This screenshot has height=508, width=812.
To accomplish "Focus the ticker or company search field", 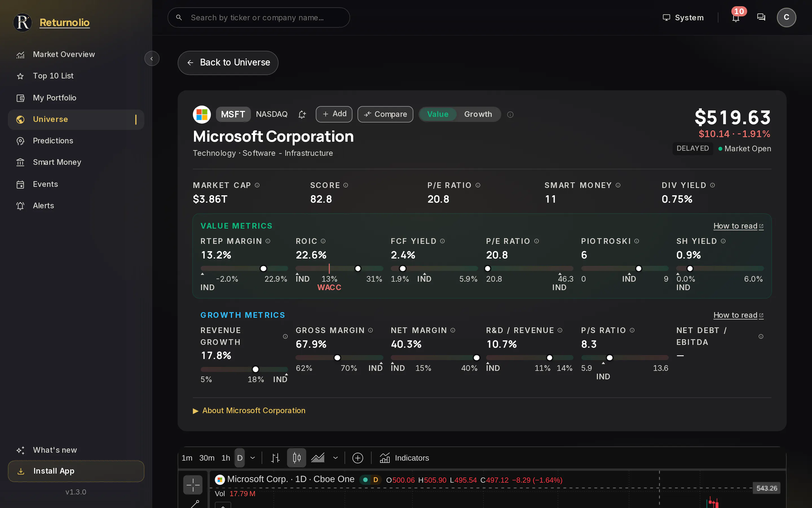I will pyautogui.click(x=258, y=17).
